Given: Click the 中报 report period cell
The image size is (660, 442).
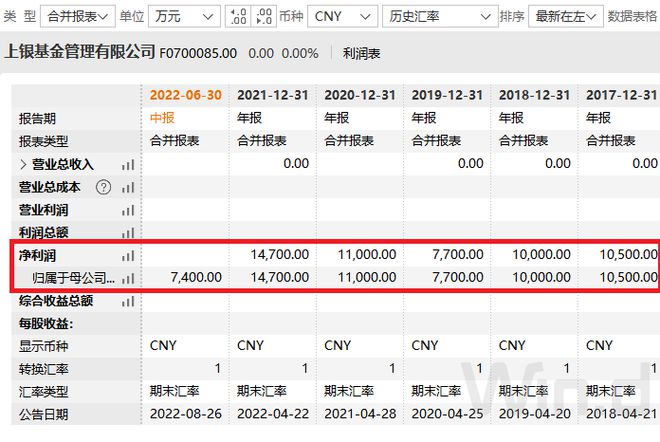Looking at the screenshot, I should tap(162, 118).
